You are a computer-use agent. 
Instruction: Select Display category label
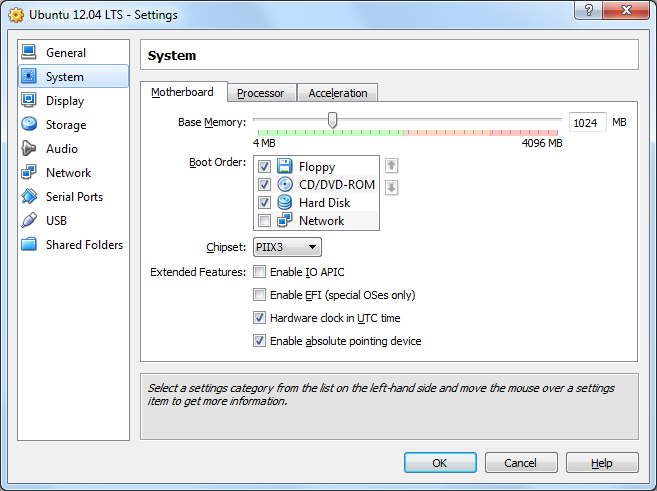click(x=65, y=101)
